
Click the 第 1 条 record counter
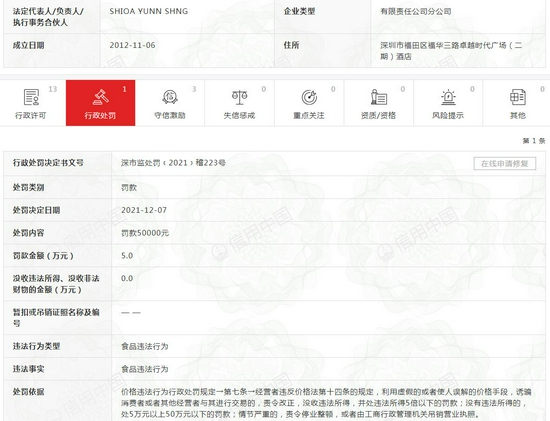pyautogui.click(x=534, y=141)
